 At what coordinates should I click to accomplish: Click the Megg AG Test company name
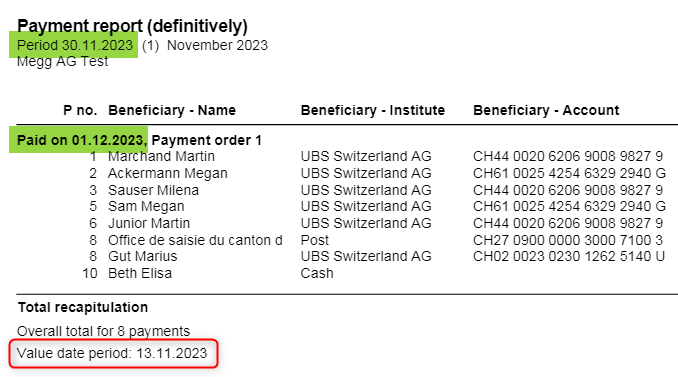(x=63, y=61)
